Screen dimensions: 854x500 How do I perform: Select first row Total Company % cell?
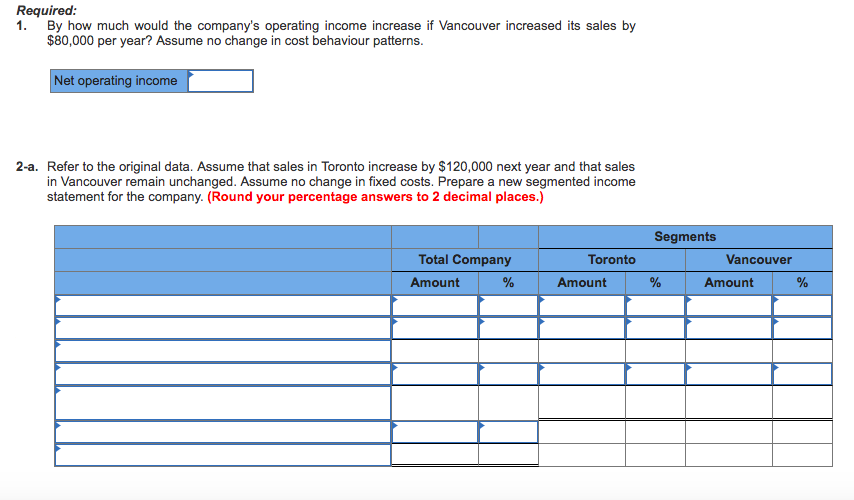click(x=508, y=305)
